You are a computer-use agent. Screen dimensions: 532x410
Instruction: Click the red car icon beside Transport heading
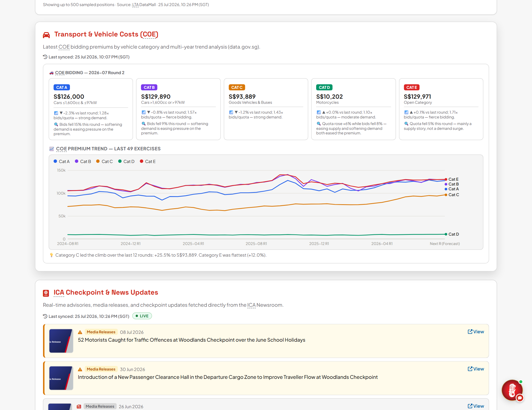[x=46, y=35]
